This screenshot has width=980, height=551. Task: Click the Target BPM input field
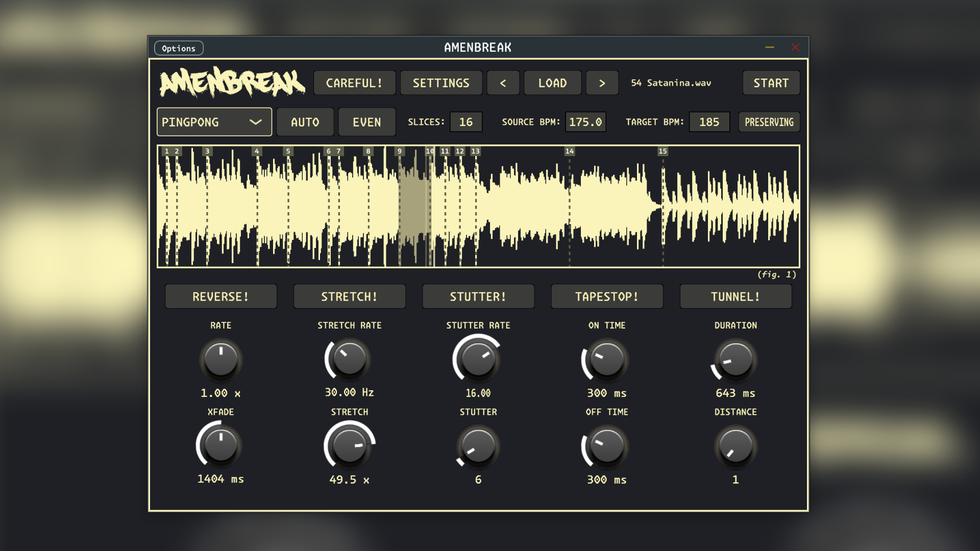pyautogui.click(x=709, y=122)
